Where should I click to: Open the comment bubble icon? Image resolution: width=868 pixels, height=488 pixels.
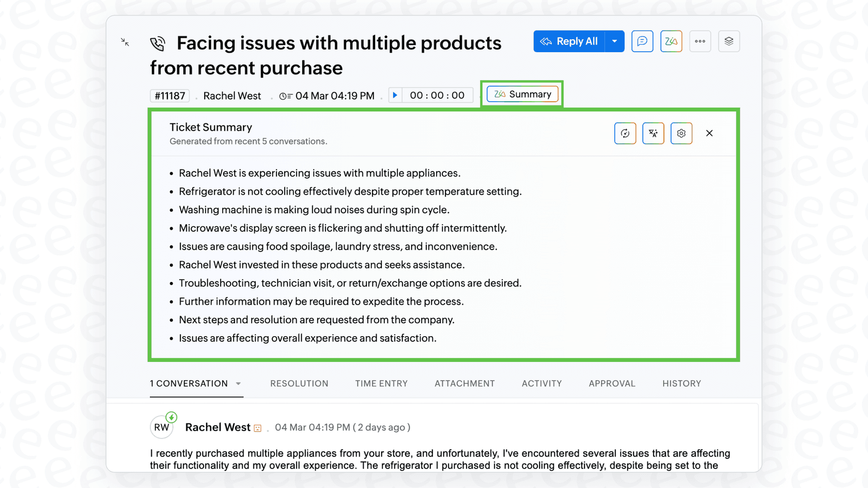click(642, 41)
